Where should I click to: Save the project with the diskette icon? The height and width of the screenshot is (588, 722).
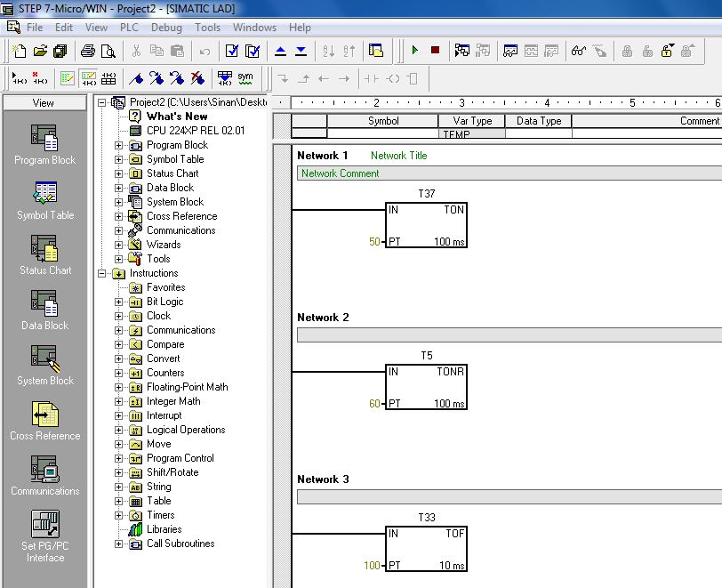click(x=60, y=51)
